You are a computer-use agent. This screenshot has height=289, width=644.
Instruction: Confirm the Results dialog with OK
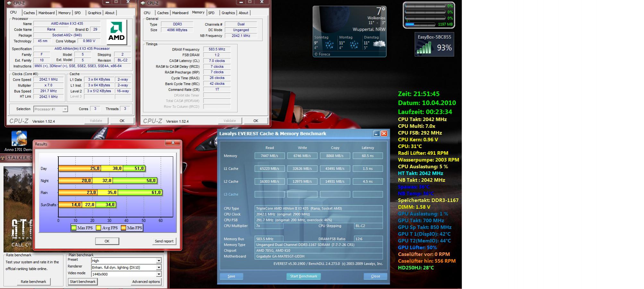pos(107,241)
